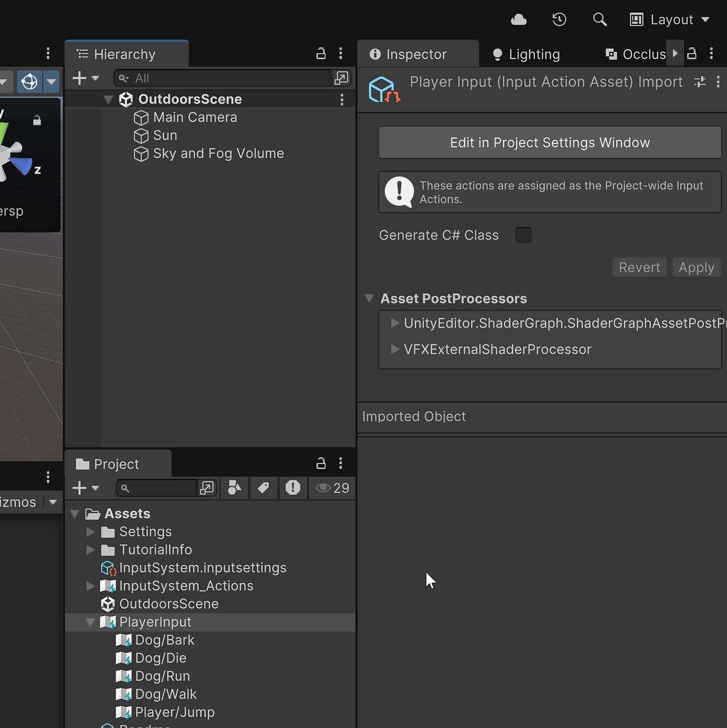The height and width of the screenshot is (728, 727).
Task: Open the Layout dropdown
Action: point(669,19)
